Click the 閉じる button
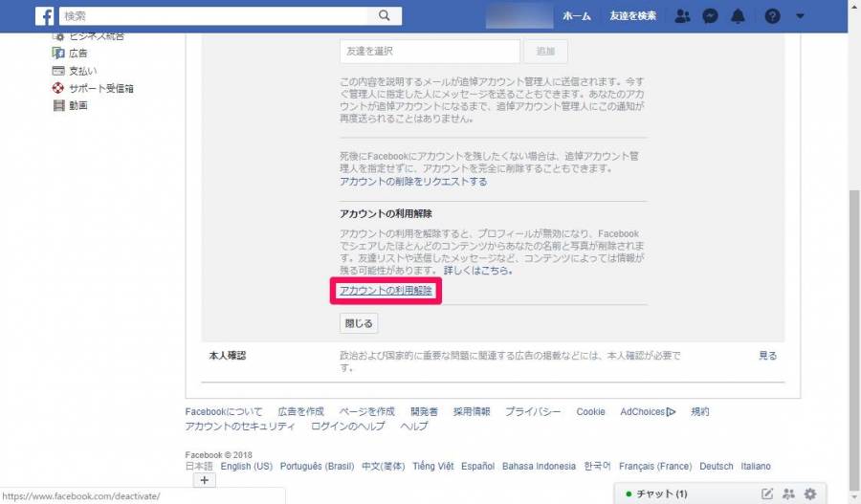The width and height of the screenshot is (861, 504). (x=359, y=323)
